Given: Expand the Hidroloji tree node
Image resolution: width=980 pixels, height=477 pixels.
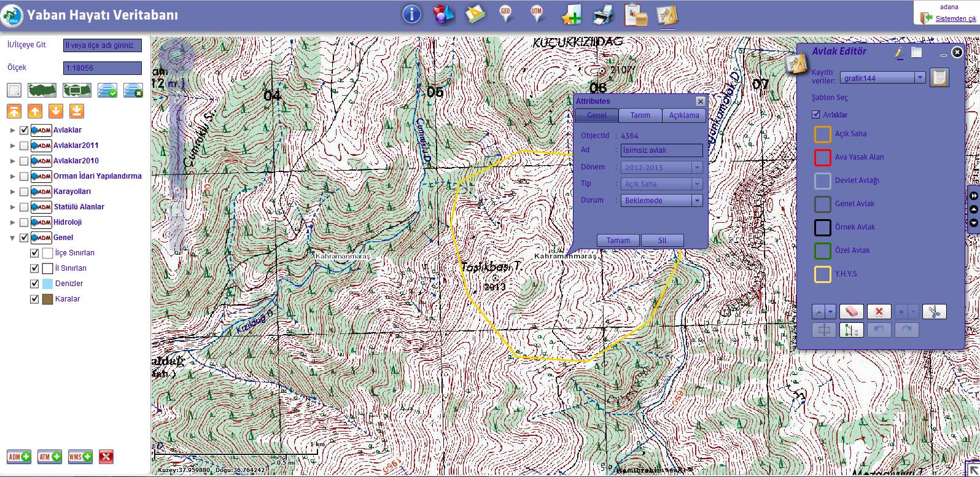Looking at the screenshot, I should click(12, 222).
